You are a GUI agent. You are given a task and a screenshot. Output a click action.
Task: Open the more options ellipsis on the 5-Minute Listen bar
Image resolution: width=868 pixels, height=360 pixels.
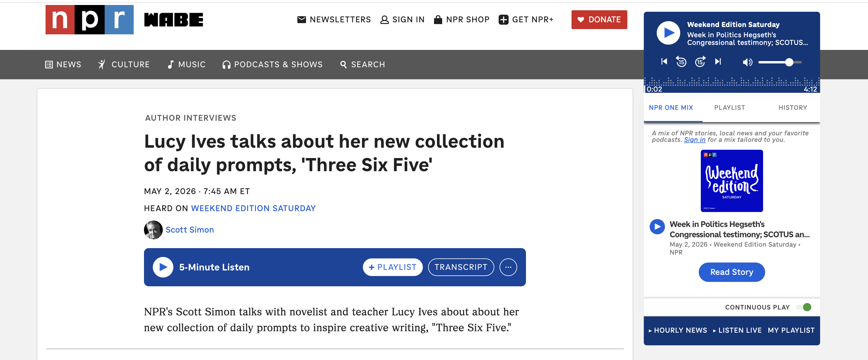tap(508, 267)
